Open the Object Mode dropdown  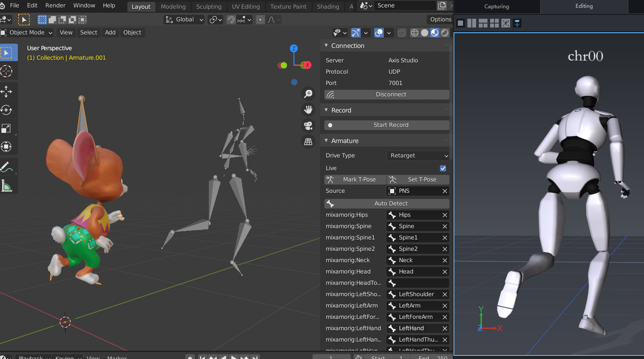tap(27, 33)
